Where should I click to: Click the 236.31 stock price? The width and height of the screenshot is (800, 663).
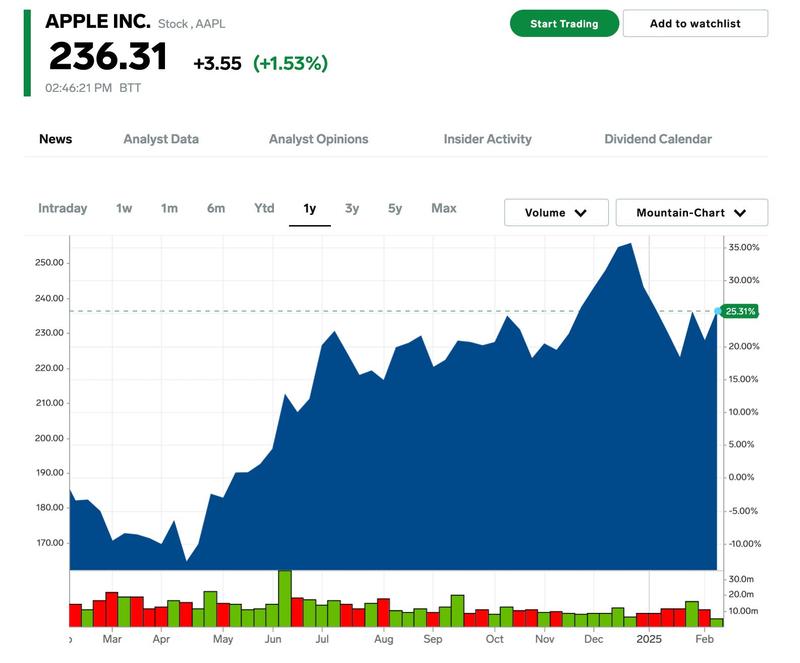tap(108, 56)
